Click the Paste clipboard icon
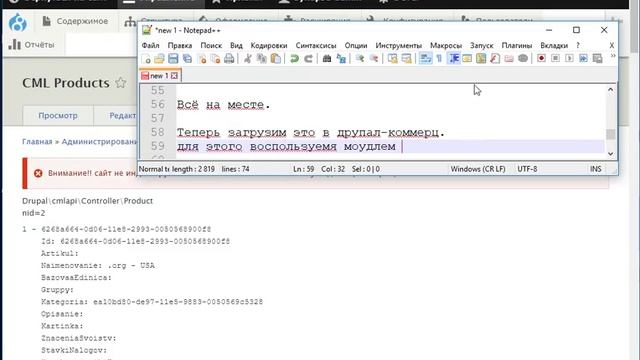Viewport: 640px width, 360px height. click(276, 58)
